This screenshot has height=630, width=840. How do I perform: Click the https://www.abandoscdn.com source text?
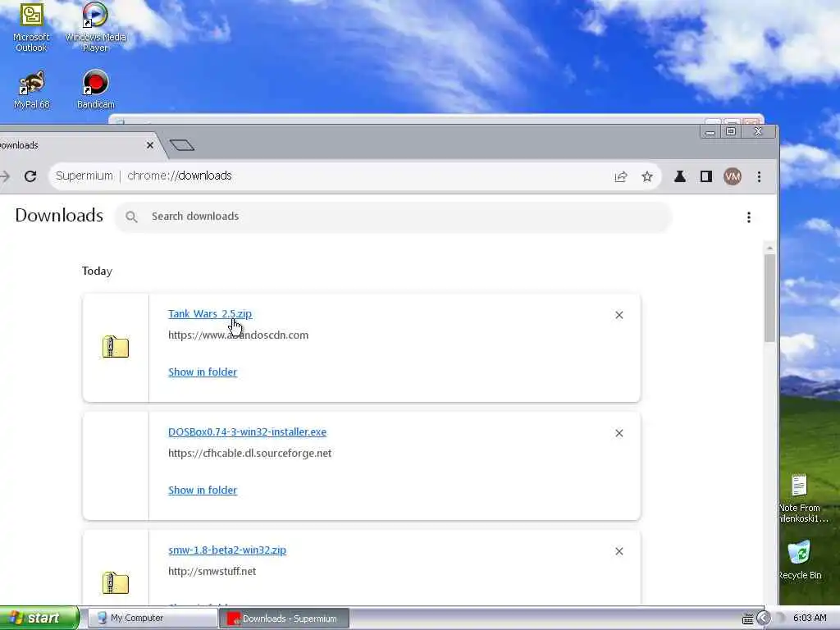point(239,336)
